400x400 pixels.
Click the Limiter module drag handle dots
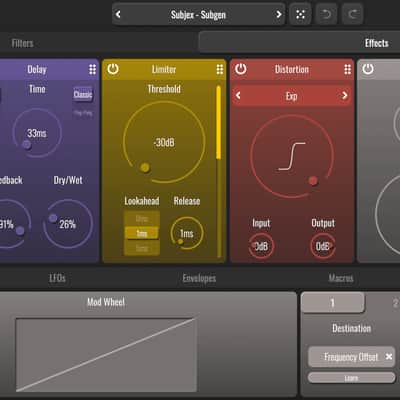[x=220, y=69]
